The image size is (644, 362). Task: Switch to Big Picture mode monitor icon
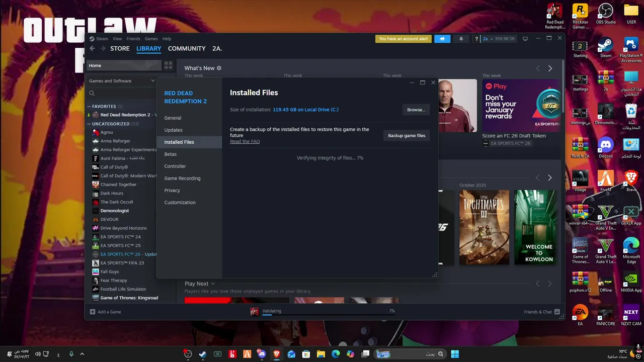click(x=525, y=39)
